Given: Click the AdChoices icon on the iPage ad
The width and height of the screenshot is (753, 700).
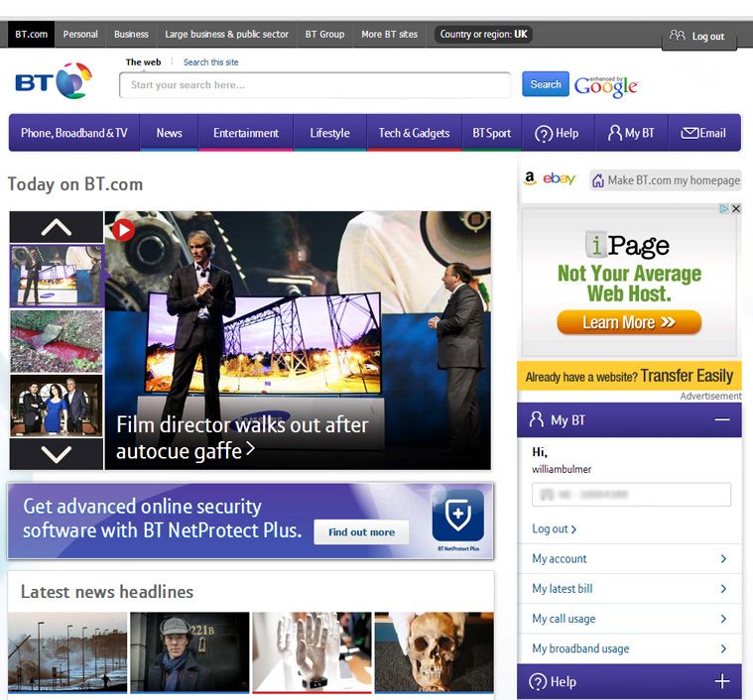Looking at the screenshot, I should click(x=723, y=208).
